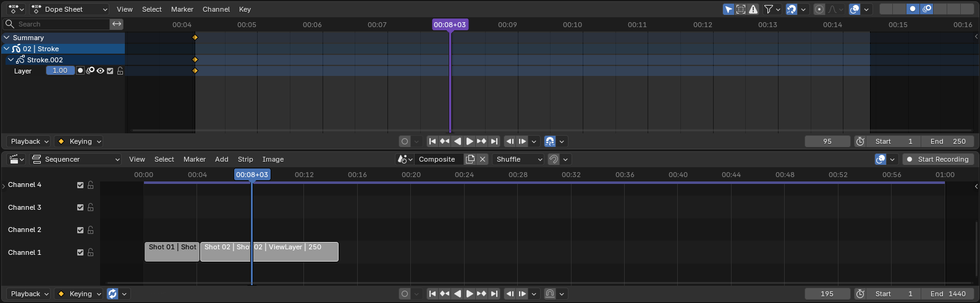
Task: Play animation in Dope Sheet footer
Action: [470, 141]
